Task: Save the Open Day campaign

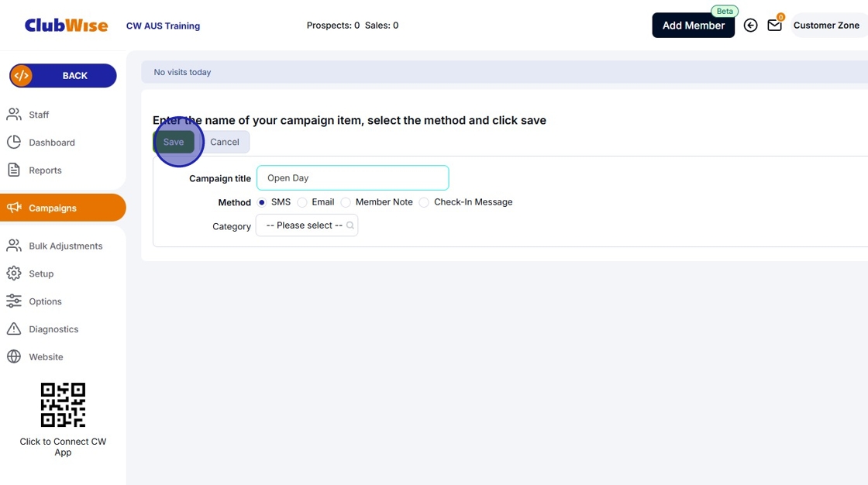Action: (x=174, y=142)
